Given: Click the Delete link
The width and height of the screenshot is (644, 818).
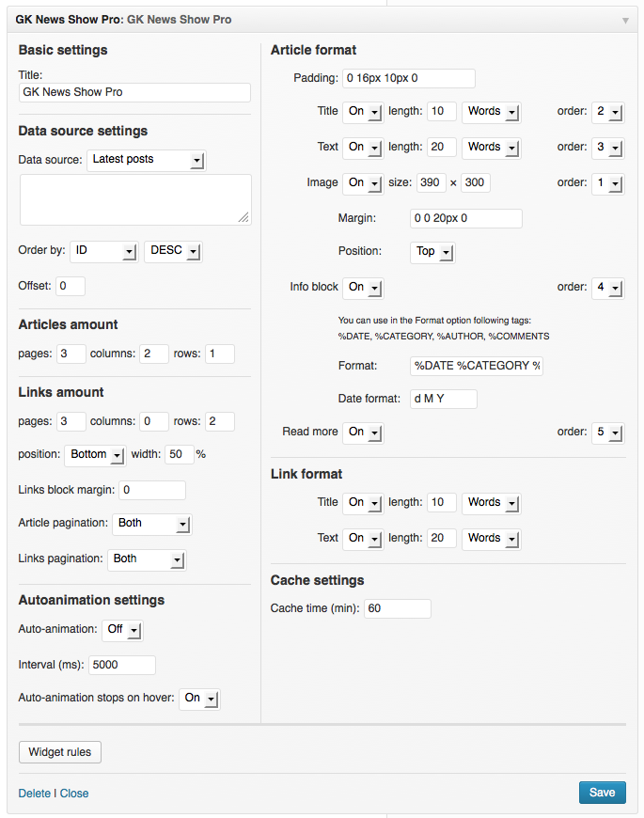Looking at the screenshot, I should 35,794.
